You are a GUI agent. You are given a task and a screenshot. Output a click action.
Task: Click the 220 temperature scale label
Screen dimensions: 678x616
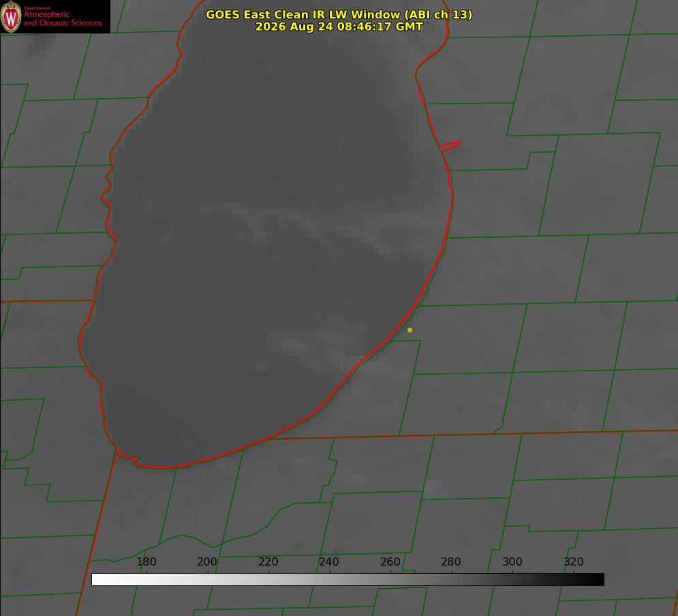point(268,561)
